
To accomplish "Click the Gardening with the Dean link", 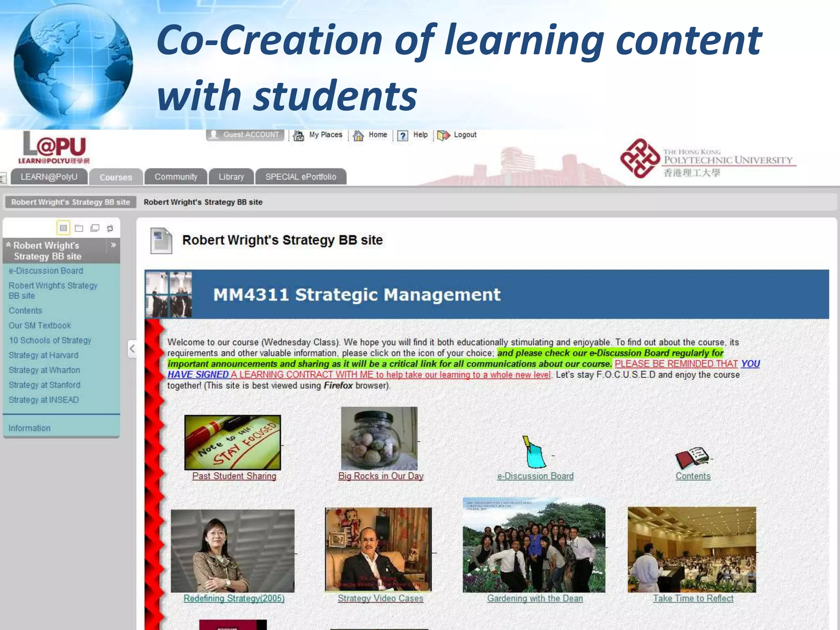I will pos(535,598).
